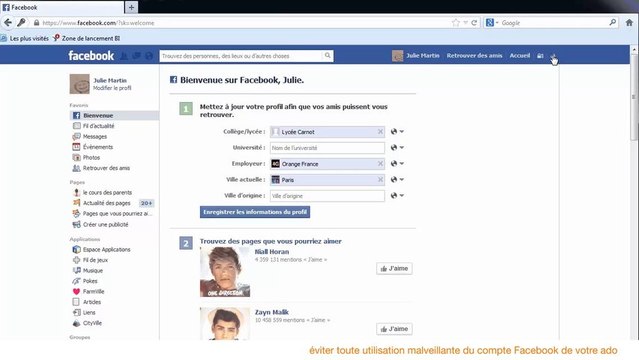Click Enregistrer les informations du profil button
639x360 pixels.
(255, 212)
